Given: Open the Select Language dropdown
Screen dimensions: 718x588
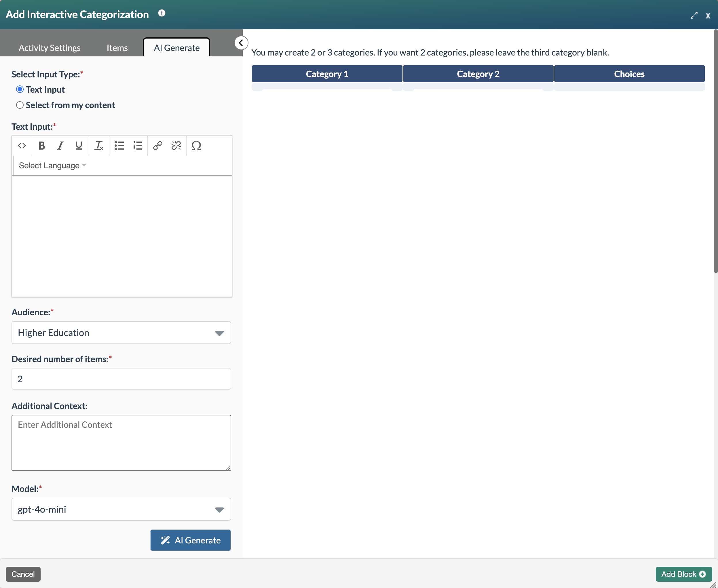Looking at the screenshot, I should pos(53,166).
